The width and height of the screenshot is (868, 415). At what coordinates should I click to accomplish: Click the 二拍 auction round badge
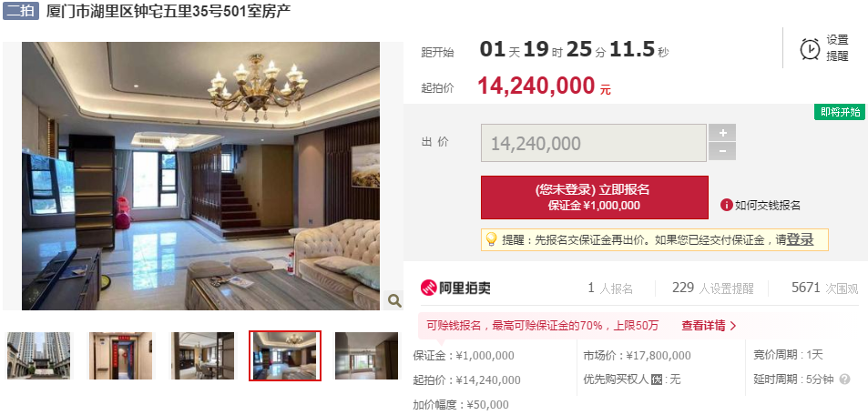coord(20,11)
